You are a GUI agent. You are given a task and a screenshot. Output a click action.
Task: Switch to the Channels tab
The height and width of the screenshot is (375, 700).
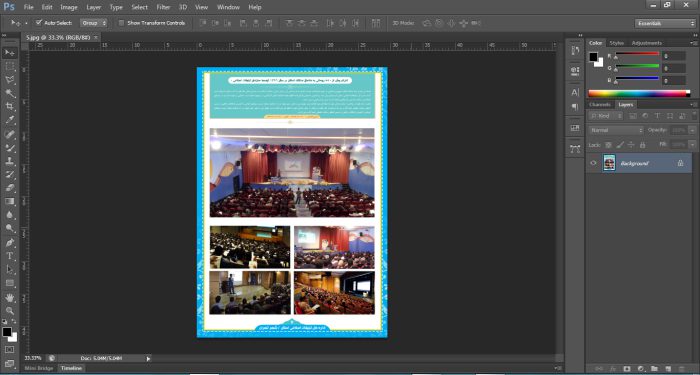(x=600, y=104)
